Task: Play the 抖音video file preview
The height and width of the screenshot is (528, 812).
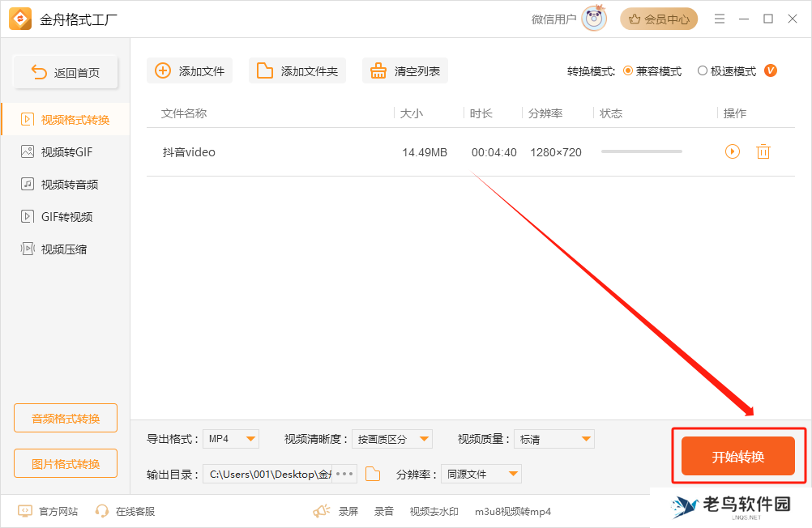Action: coord(733,151)
